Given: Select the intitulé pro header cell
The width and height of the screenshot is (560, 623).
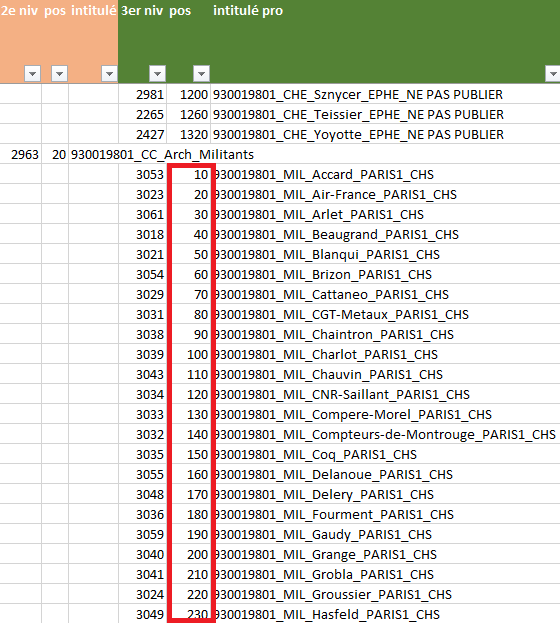Looking at the screenshot, I should coord(385,41).
